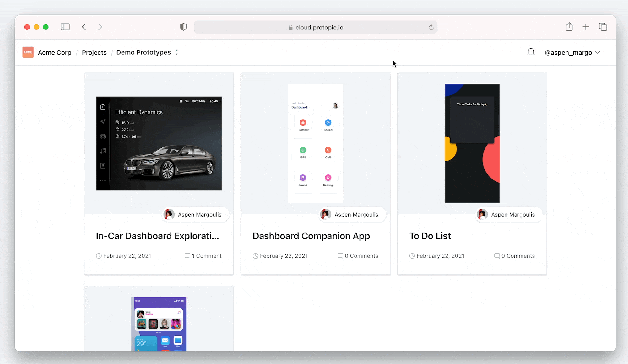Viewport: 628px width, 364px height.
Task: Open a new tab with the plus icon
Action: click(586, 27)
